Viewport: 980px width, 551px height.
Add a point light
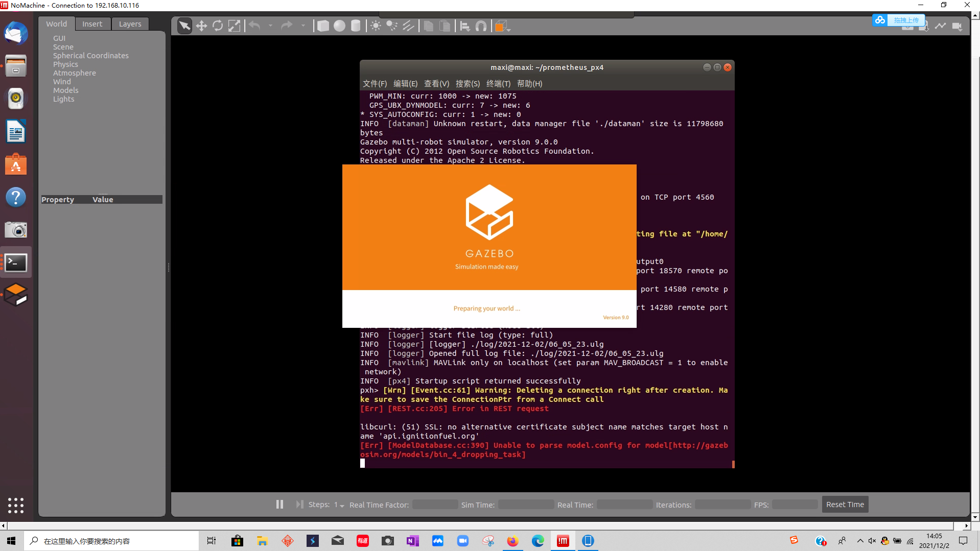[x=376, y=26]
